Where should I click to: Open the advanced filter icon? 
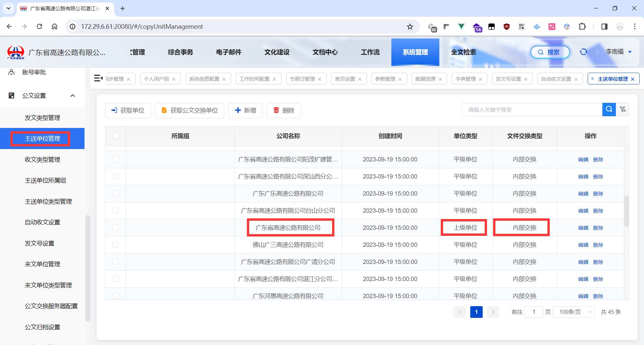[623, 110]
